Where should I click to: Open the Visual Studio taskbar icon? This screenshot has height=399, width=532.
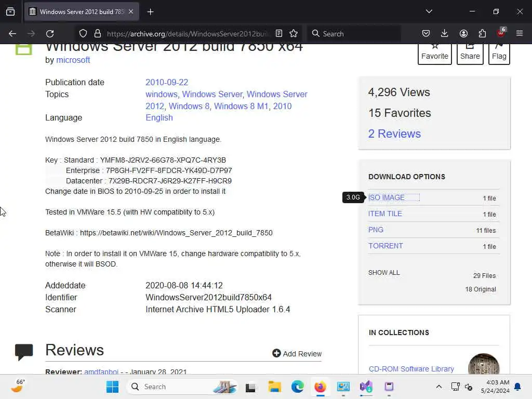[x=366, y=387]
